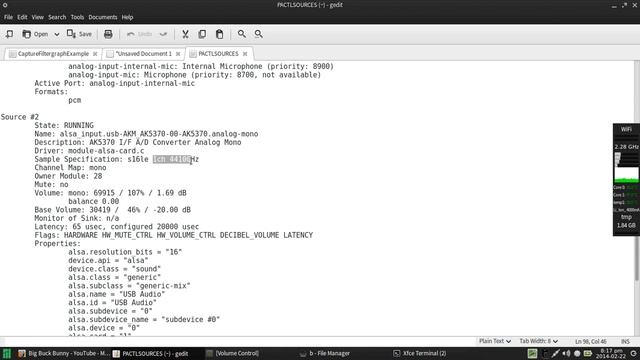Open the Help menu

(127, 17)
